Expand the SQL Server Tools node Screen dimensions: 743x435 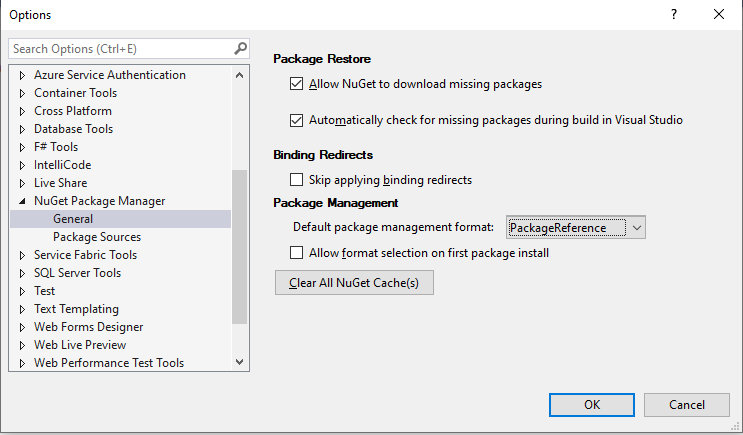(22, 273)
